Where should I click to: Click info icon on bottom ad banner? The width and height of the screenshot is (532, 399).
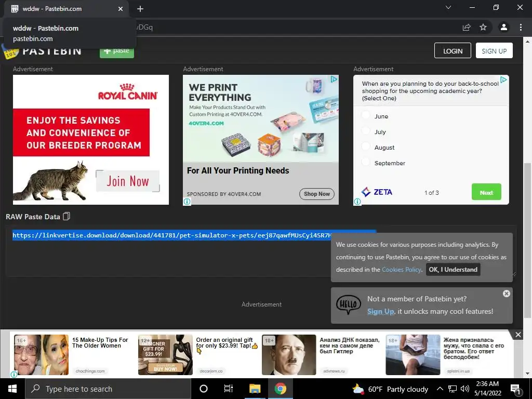pos(14,374)
